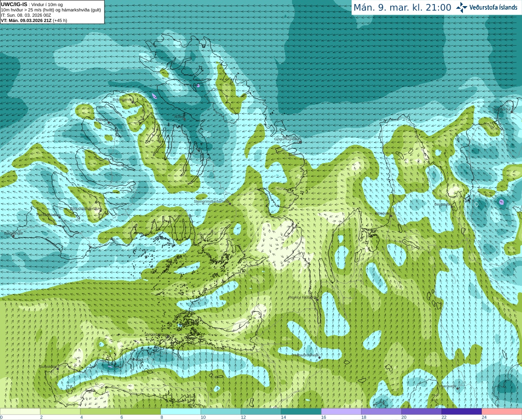The height and width of the screenshot is (420, 522).
Task: Select the above-24 m/s pink legend swatch
Action: (x=502, y=411)
